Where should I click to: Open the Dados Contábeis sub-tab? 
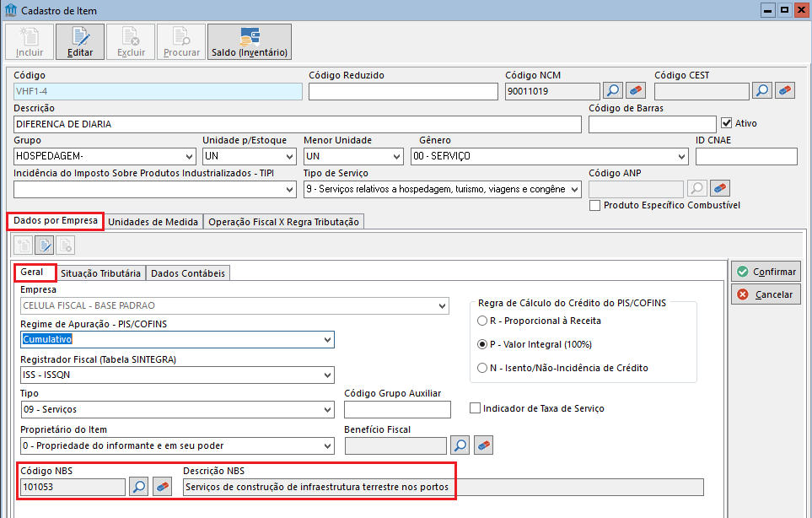(x=188, y=273)
